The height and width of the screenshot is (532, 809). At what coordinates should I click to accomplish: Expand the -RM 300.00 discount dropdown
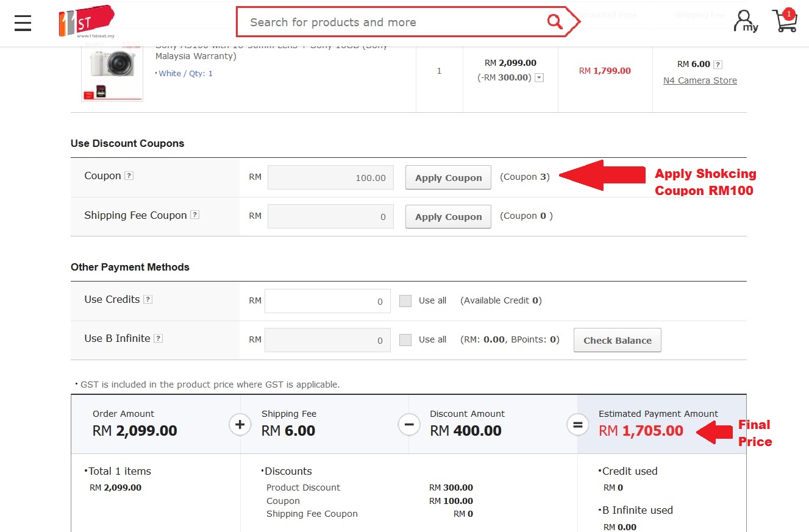pos(539,78)
